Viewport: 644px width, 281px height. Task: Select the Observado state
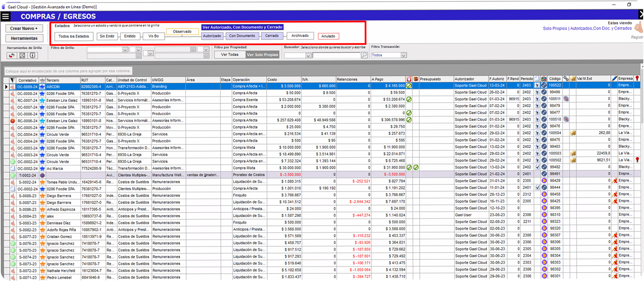tap(182, 32)
